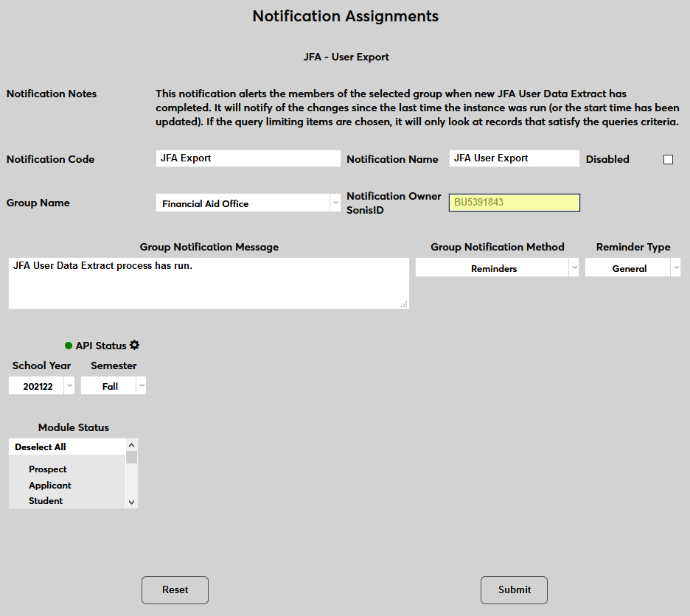Click the Notification Assignments heading

(346, 16)
